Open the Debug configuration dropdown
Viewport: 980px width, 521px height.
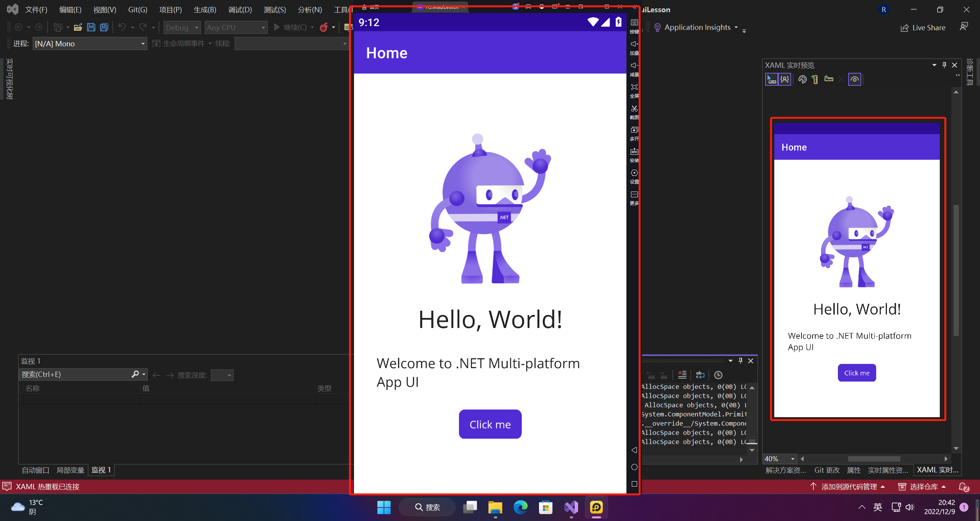(182, 27)
